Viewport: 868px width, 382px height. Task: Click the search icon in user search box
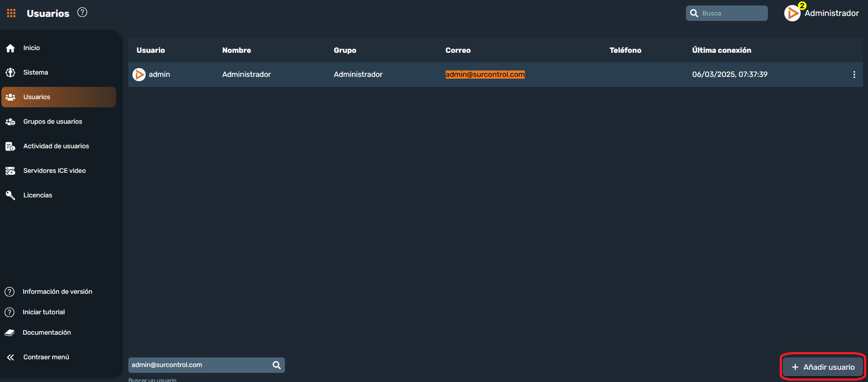pyautogui.click(x=276, y=365)
